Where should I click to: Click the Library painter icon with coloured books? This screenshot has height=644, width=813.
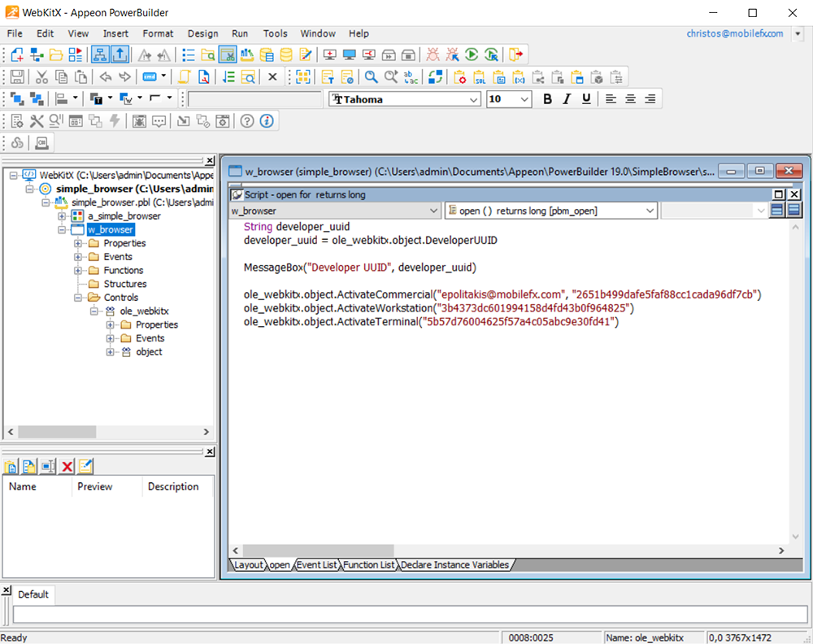(x=247, y=54)
